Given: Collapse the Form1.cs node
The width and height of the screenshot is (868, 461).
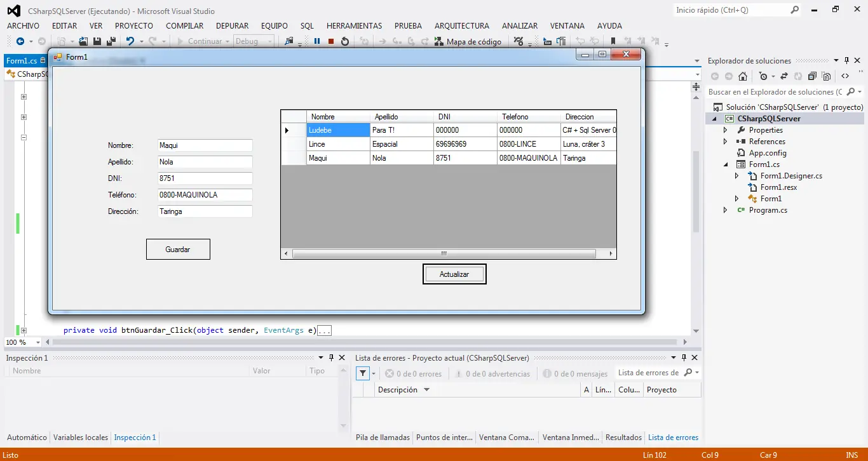Looking at the screenshot, I should point(726,164).
